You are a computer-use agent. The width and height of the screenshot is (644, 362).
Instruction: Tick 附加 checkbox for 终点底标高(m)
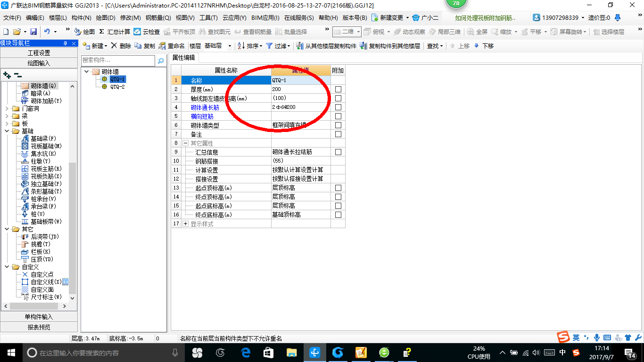click(x=338, y=214)
